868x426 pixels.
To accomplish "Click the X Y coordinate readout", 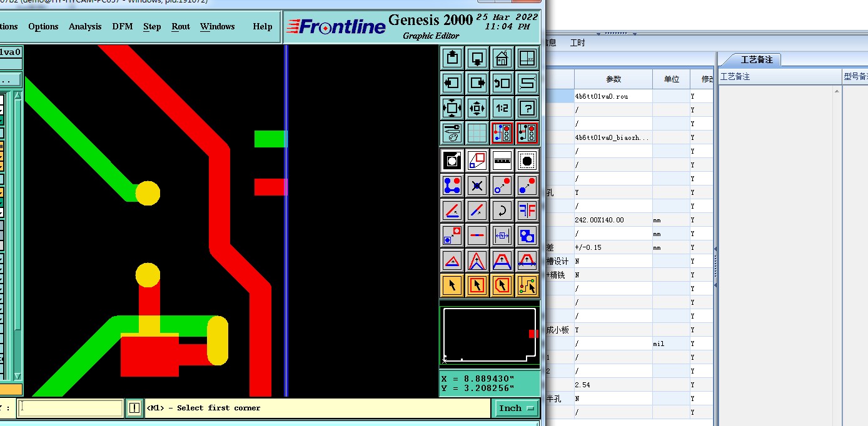I will [x=490, y=384].
